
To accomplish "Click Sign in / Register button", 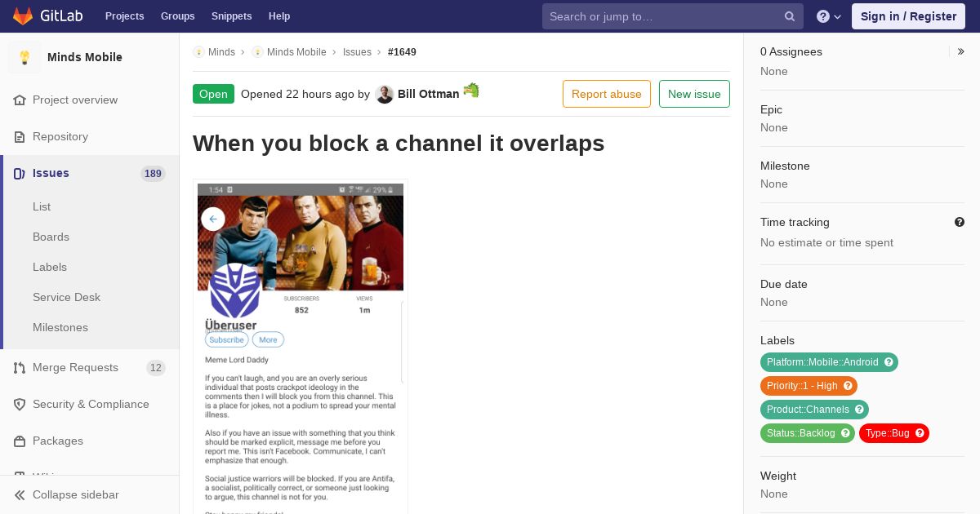I will (908, 16).
